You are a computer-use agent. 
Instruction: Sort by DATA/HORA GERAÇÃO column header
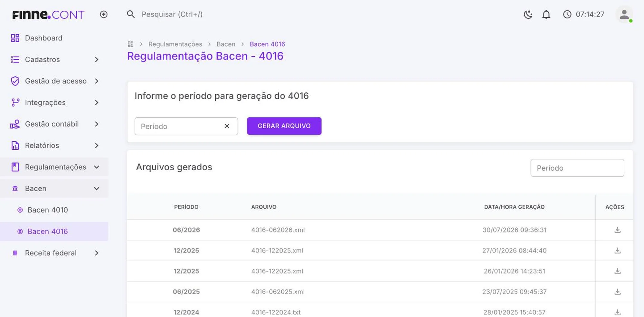514,207
